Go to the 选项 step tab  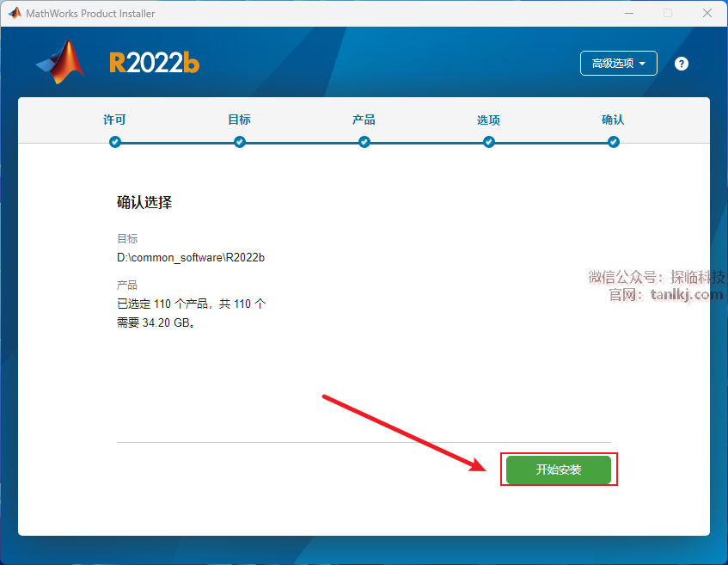(x=488, y=120)
